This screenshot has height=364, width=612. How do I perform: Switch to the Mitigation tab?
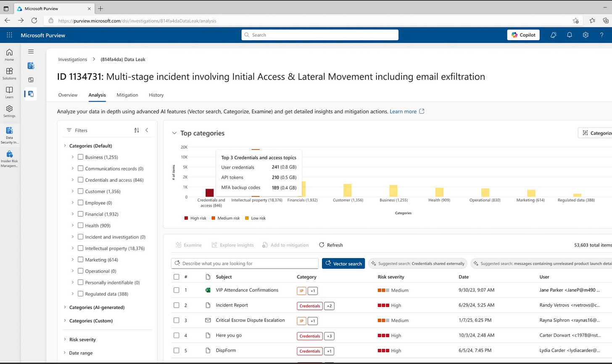point(127,95)
